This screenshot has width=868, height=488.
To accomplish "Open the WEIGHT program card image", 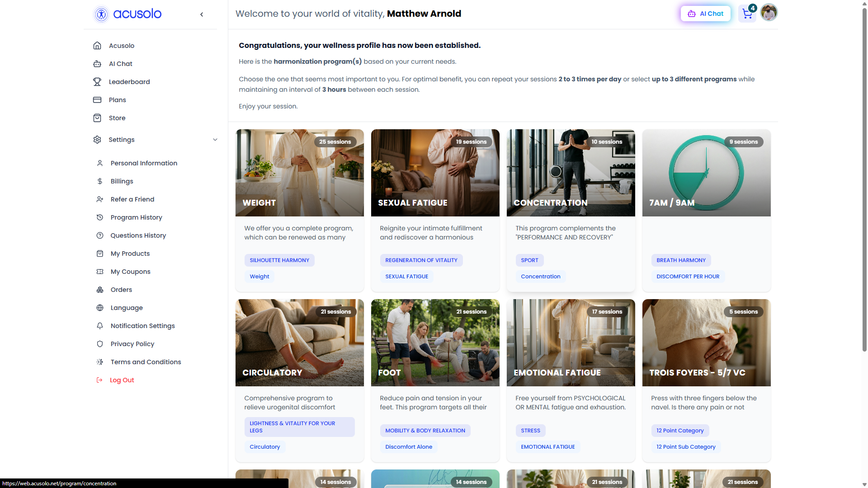I will 300,173.
